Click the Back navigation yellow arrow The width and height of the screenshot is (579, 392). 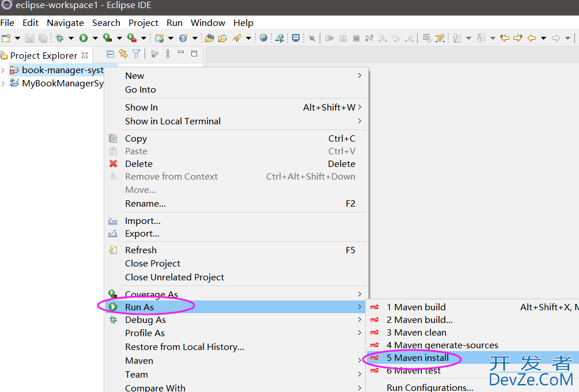pos(532,38)
